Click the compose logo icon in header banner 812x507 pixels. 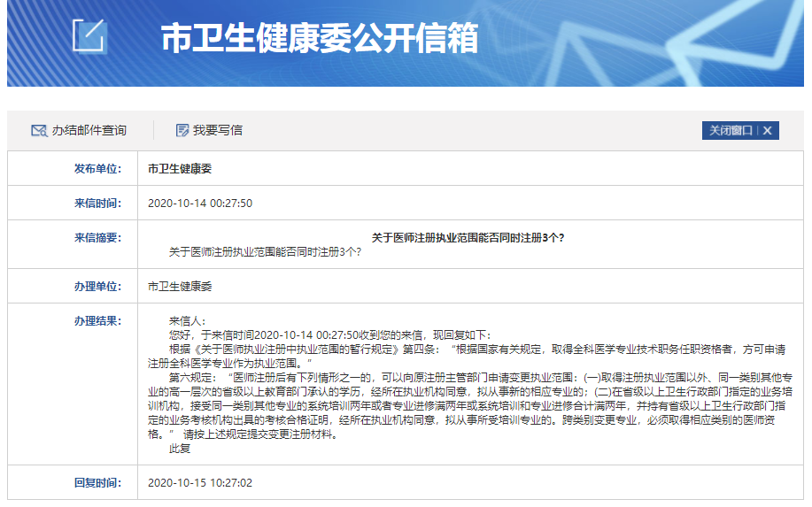point(89,36)
